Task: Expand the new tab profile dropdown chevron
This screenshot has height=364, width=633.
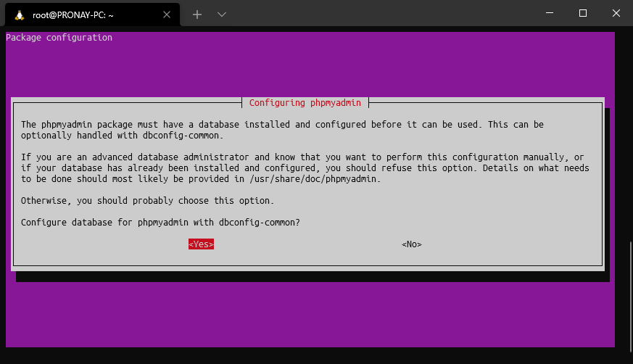Action: click(x=222, y=15)
